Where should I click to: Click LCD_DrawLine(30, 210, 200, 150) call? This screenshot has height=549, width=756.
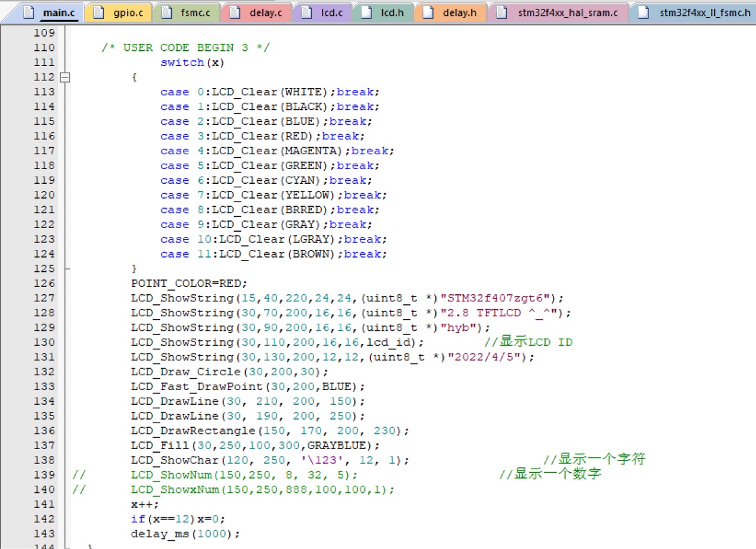point(248,402)
